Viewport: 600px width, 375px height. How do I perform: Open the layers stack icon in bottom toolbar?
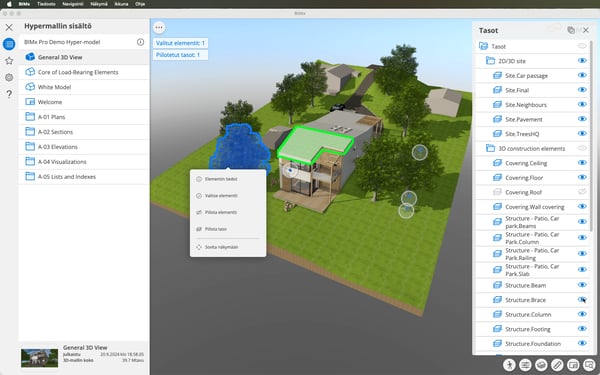[x=541, y=365]
